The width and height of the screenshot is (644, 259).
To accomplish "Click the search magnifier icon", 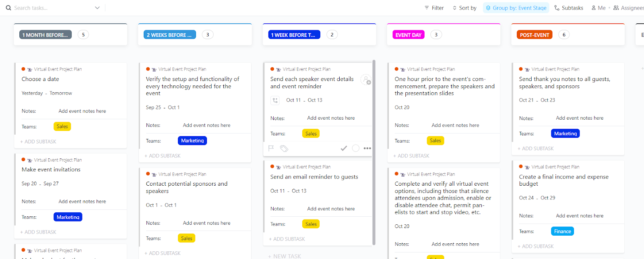I will (x=8, y=8).
